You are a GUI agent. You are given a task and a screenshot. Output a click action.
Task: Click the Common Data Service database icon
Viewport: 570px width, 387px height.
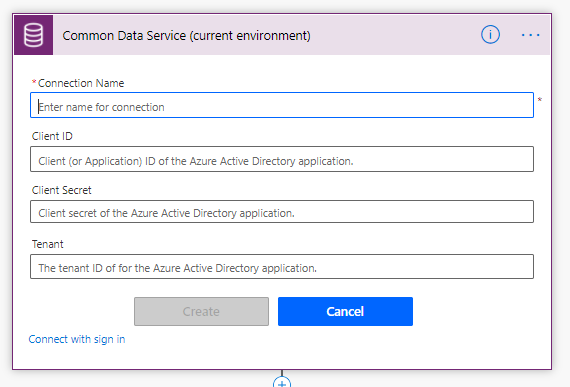33,35
